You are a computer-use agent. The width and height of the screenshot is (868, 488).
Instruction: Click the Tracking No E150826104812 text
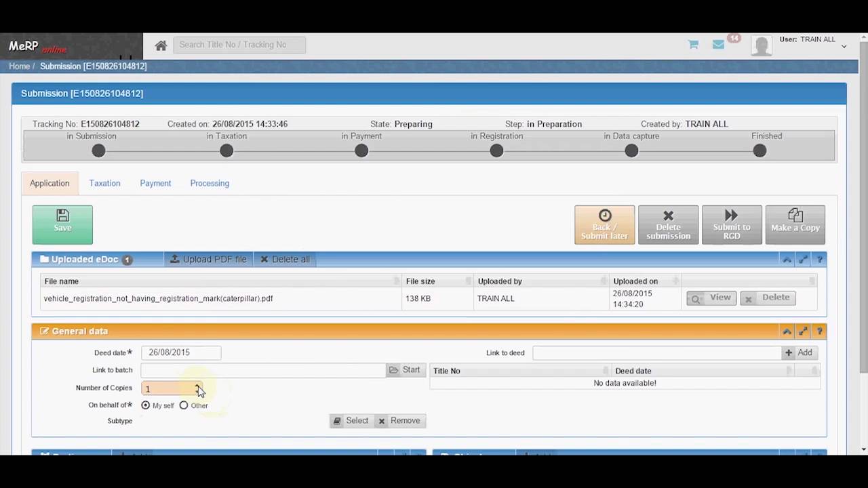click(86, 124)
